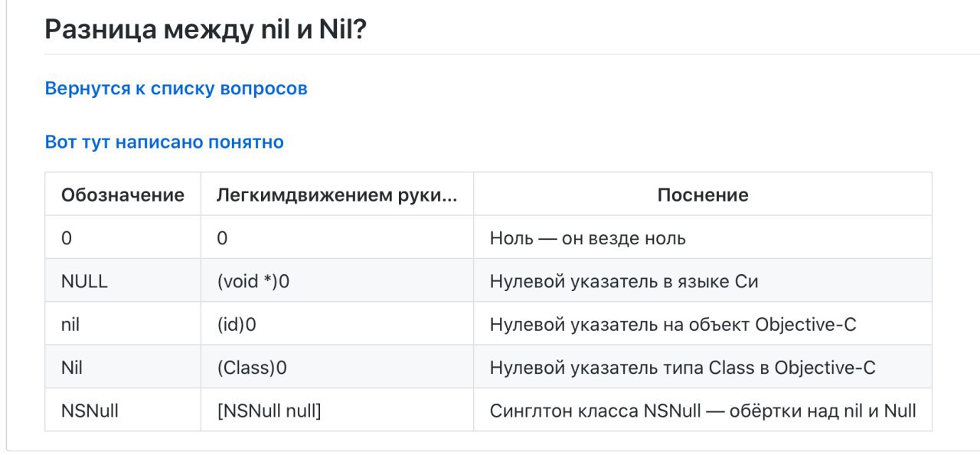This screenshot has width=980, height=455.
Task: Select the "Обозначение" column header
Action: [x=122, y=195]
